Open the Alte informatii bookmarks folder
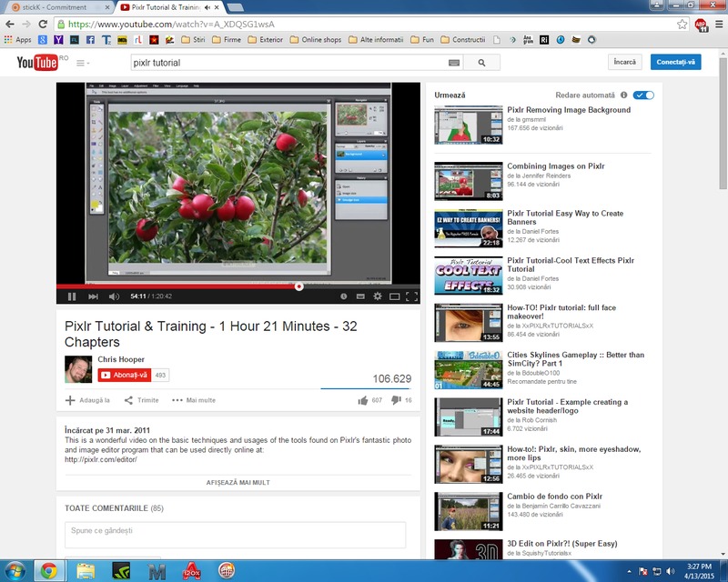This screenshot has height=582, width=728. click(376, 40)
